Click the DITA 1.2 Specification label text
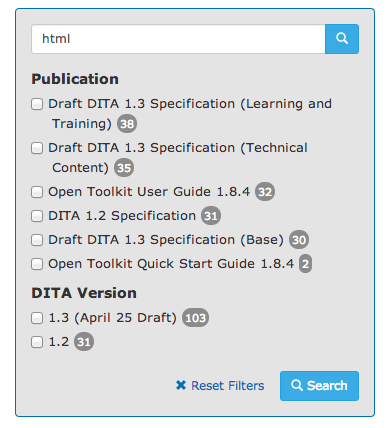 (x=122, y=216)
